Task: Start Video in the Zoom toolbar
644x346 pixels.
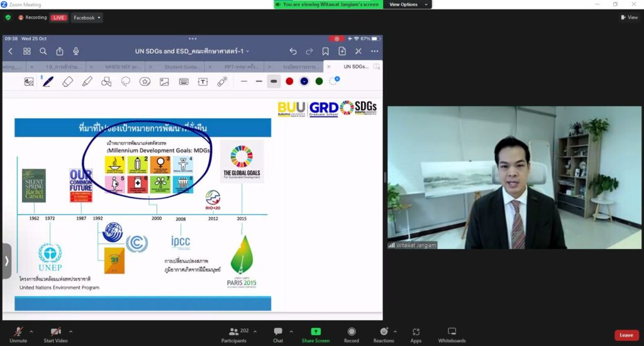Action: (57, 333)
